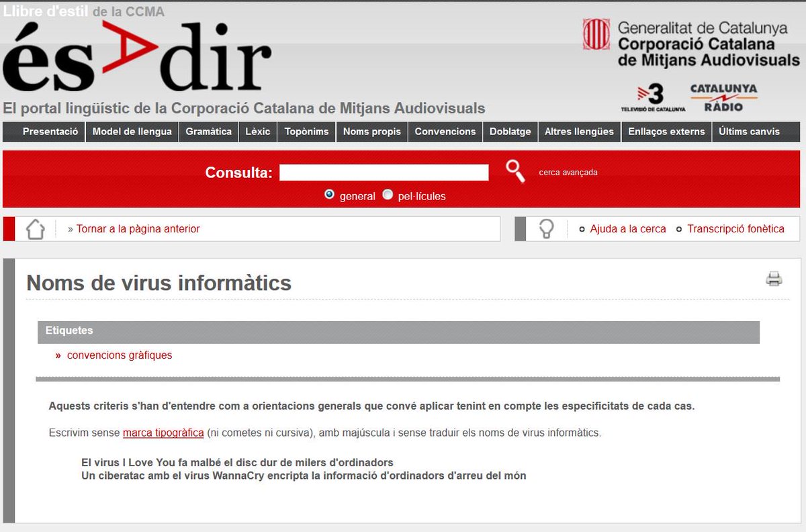This screenshot has height=532, width=806.
Task: Open the Noms propis menu
Action: pyautogui.click(x=371, y=132)
